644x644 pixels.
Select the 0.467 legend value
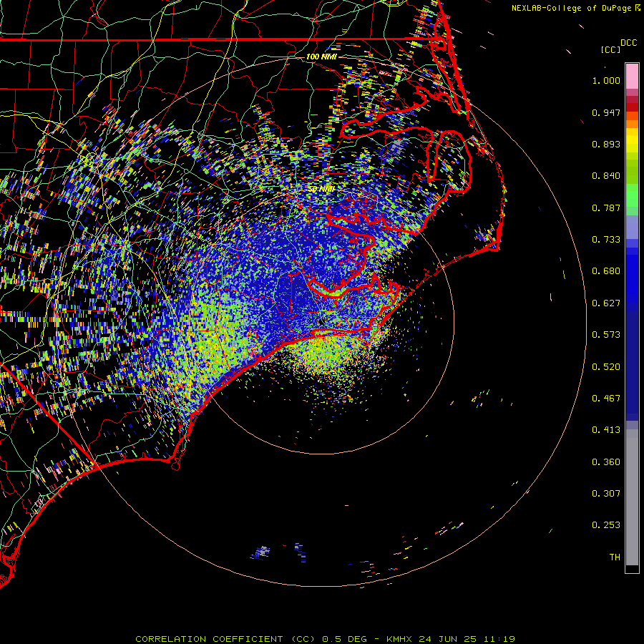tap(606, 399)
